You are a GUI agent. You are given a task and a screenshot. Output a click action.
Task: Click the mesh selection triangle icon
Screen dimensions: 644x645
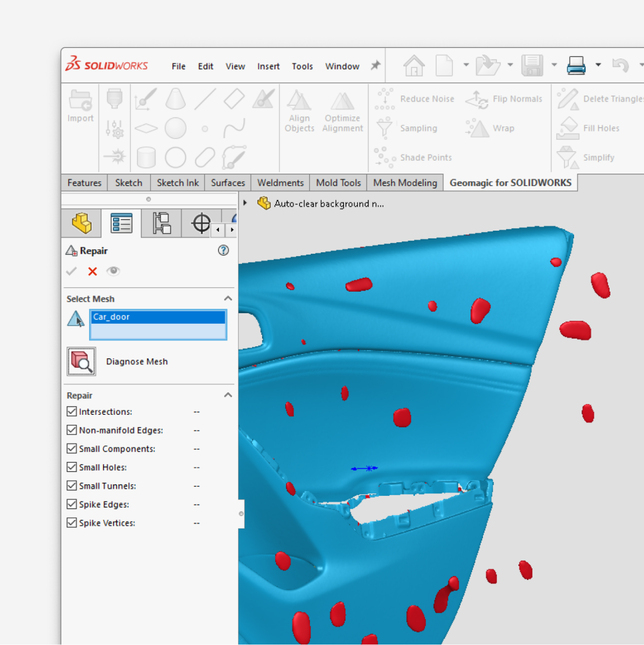(76, 319)
